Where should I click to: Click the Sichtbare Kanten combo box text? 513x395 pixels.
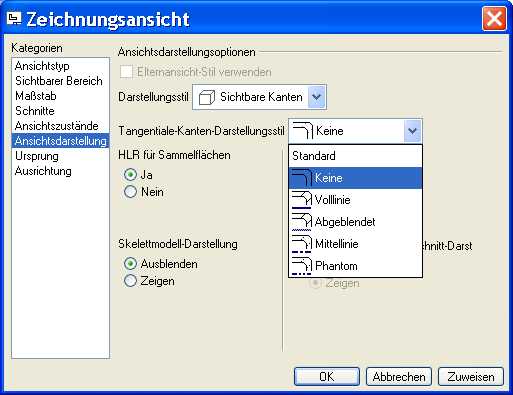coord(261,97)
